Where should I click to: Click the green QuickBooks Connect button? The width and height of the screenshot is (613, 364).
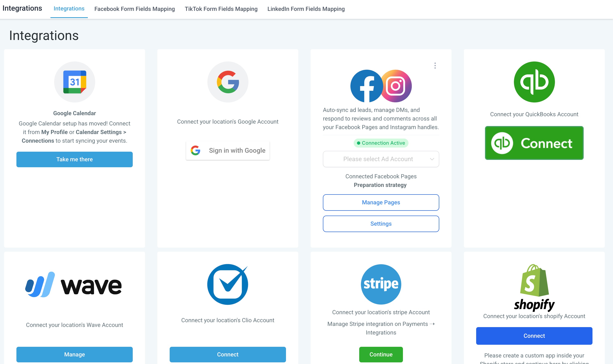tap(534, 143)
